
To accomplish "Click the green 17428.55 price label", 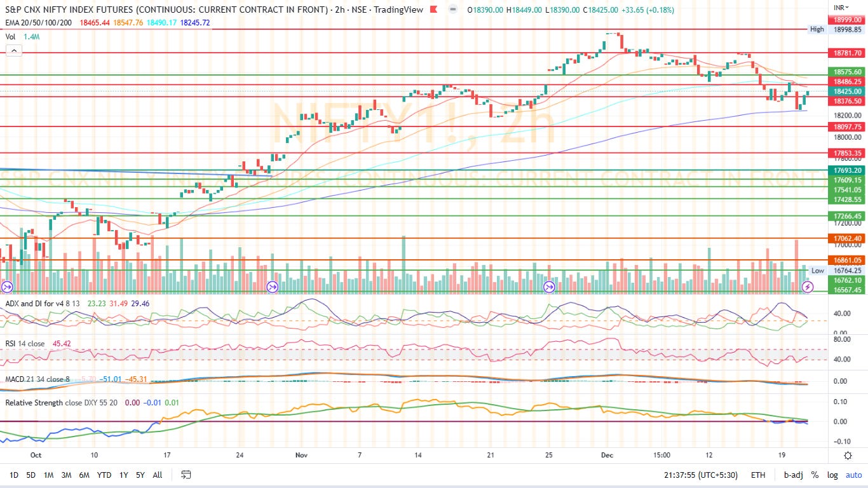I will point(848,200).
